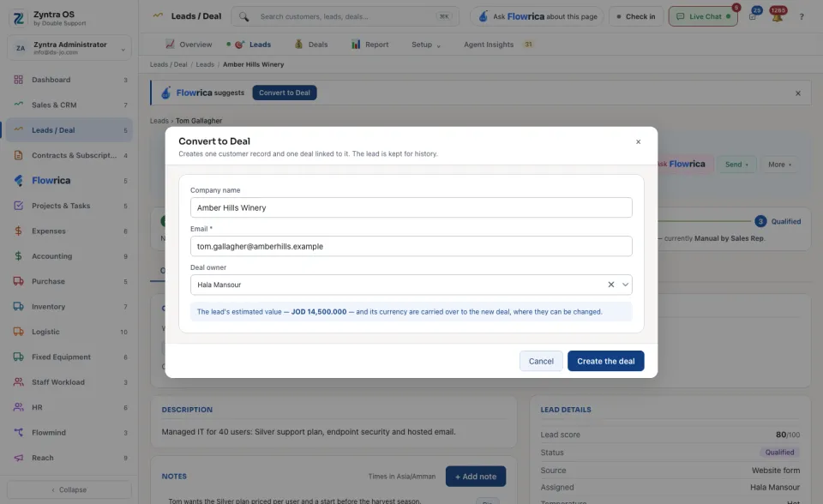Viewport: 823px width, 504px height.
Task: Click the lead score 80/100 value
Action: pos(788,435)
